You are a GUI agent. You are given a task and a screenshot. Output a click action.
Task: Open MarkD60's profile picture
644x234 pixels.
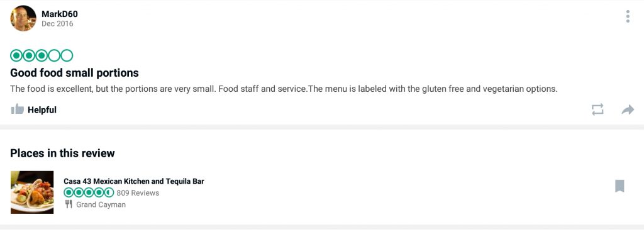[x=23, y=18]
